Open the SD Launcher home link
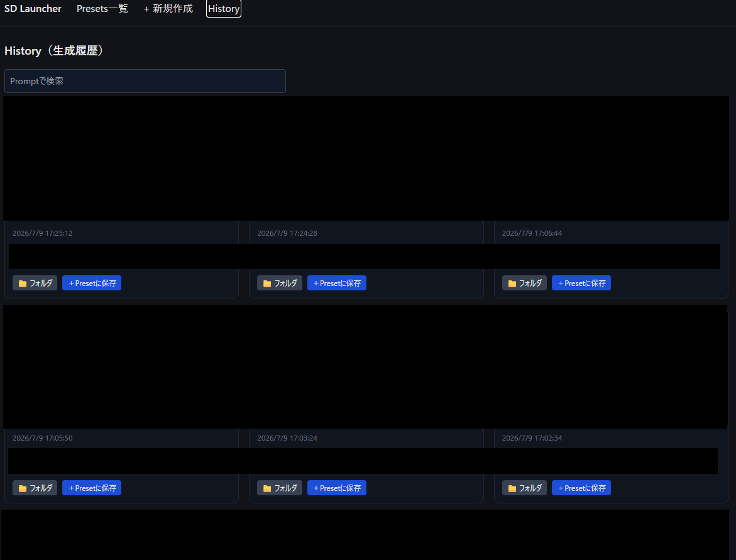 33,8
